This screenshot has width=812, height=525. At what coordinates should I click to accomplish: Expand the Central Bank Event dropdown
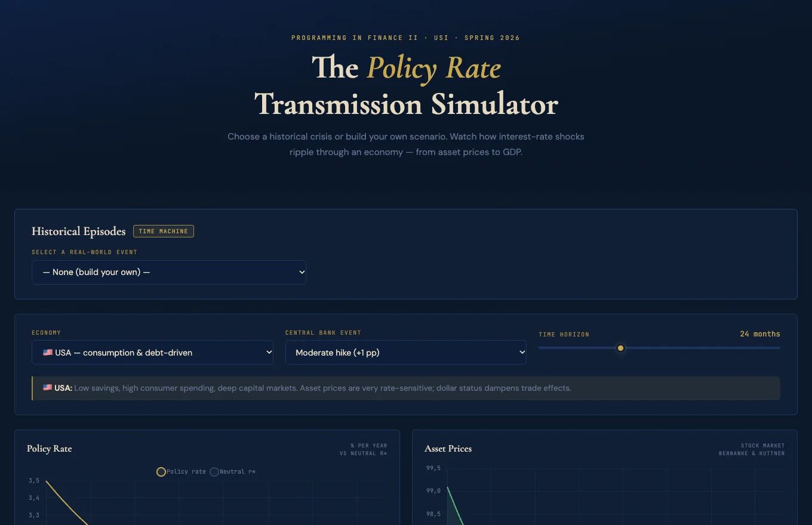(x=406, y=353)
